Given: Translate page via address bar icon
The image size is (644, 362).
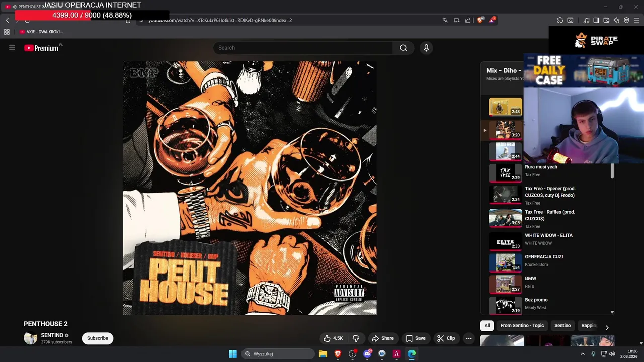Looking at the screenshot, I should [x=445, y=20].
